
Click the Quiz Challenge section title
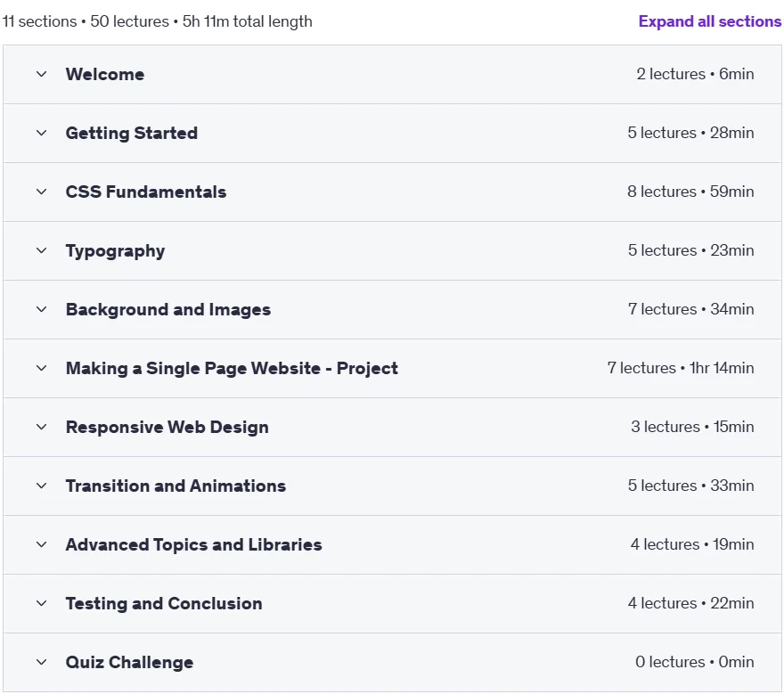129,663
